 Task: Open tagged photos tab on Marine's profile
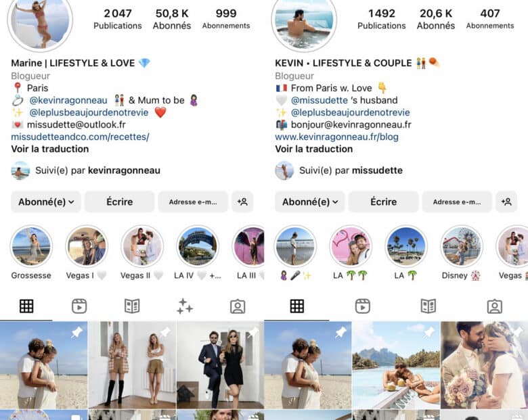[238, 306]
